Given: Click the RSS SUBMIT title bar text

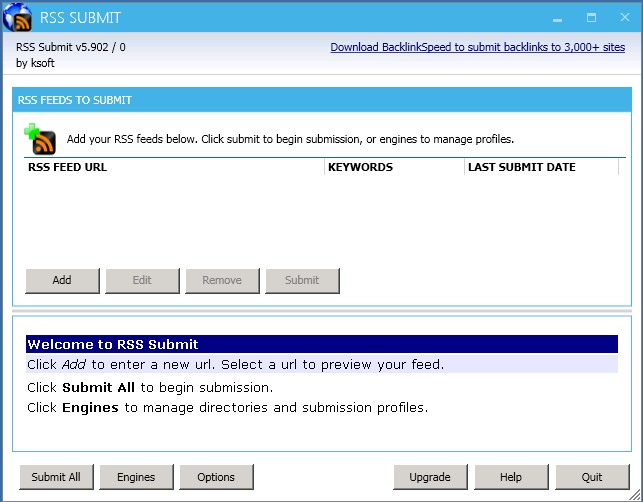Looking at the screenshot, I should [80, 18].
